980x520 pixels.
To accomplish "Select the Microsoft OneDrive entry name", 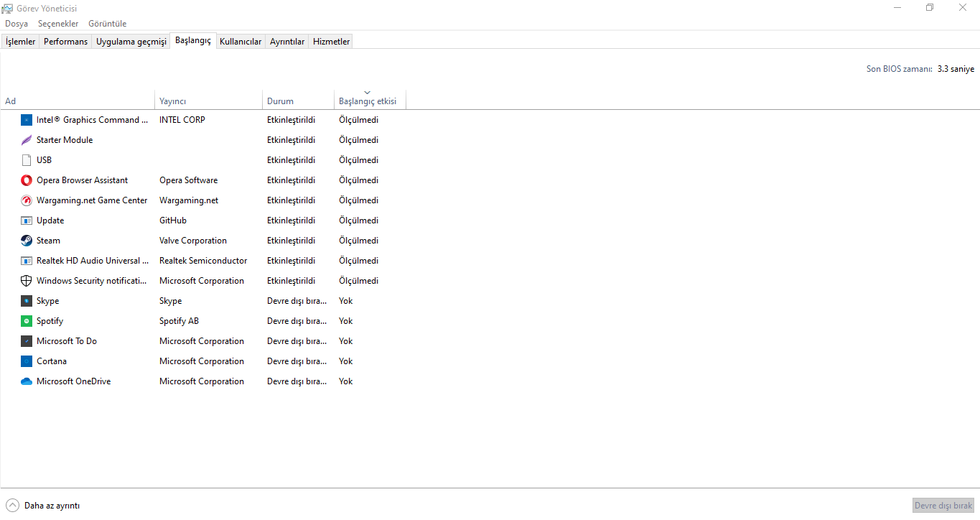I will [74, 381].
